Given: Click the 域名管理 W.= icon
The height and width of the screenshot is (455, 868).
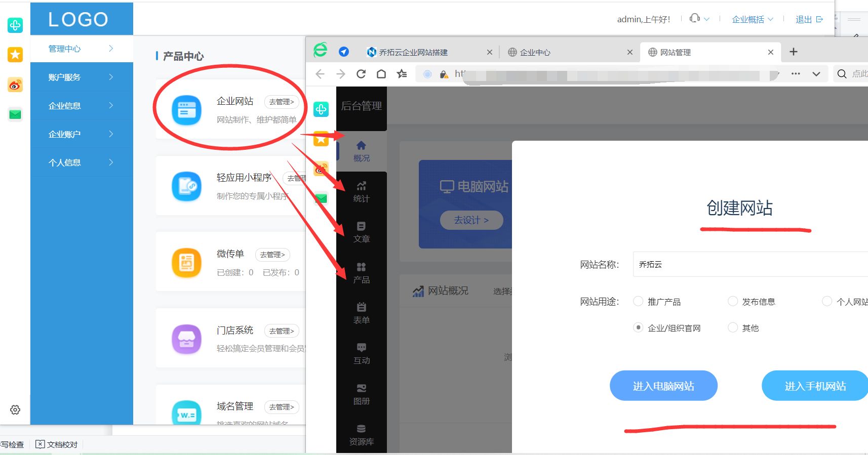Looking at the screenshot, I should click(186, 414).
